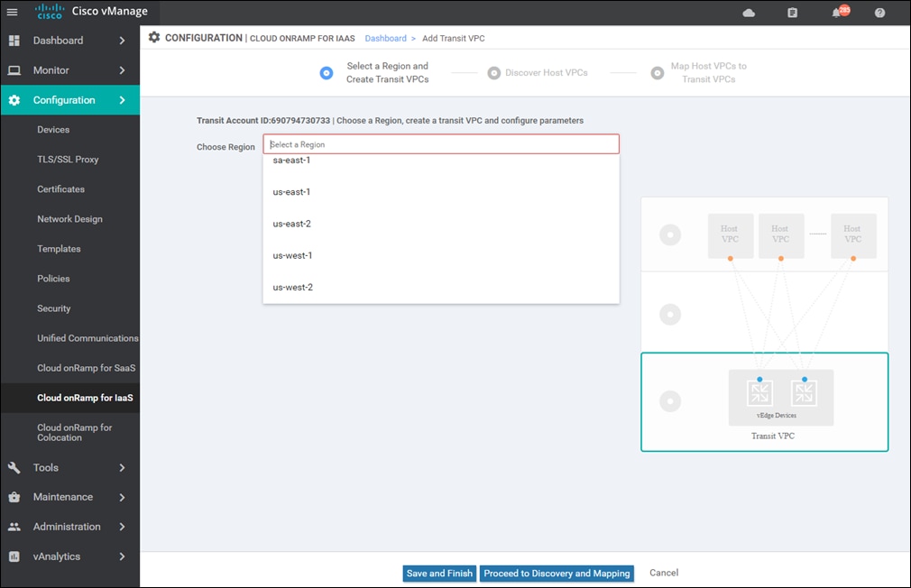Open Cloud onRamp for SaaS
The width and height of the screenshot is (911, 588).
[87, 368]
